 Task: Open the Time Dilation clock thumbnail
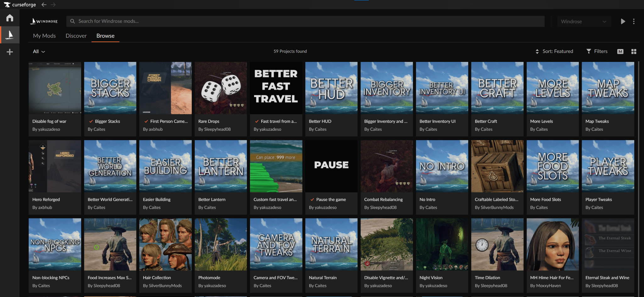coord(497,245)
